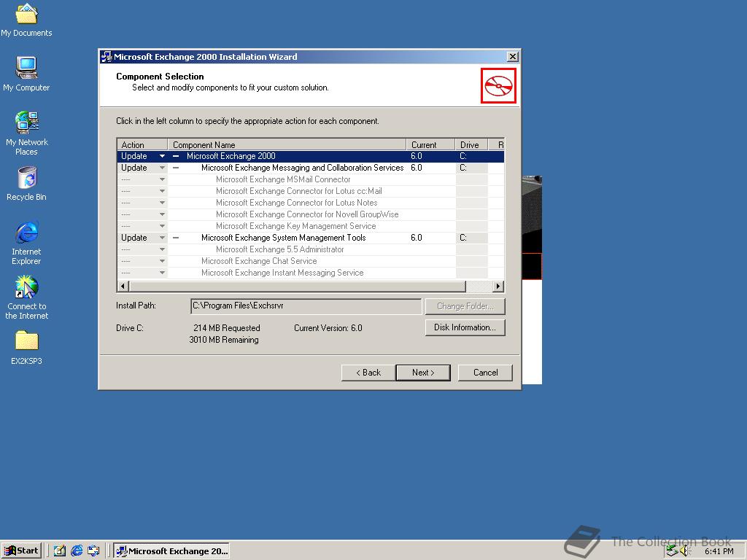Click Show Desktop in the Quick Launch bar

pyautogui.click(x=59, y=551)
